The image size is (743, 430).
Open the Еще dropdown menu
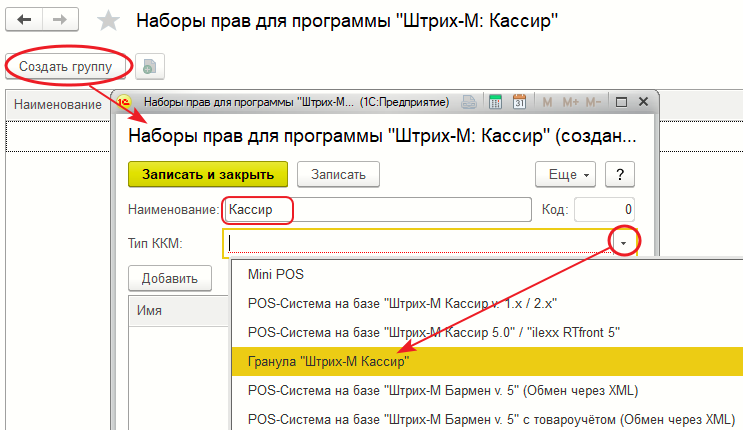(567, 174)
